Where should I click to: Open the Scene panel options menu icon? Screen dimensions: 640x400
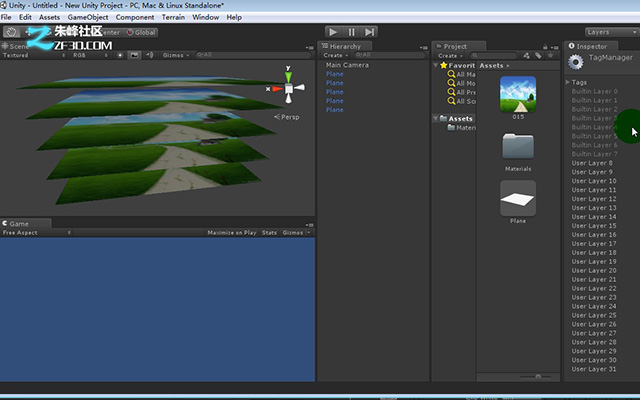tap(310, 47)
